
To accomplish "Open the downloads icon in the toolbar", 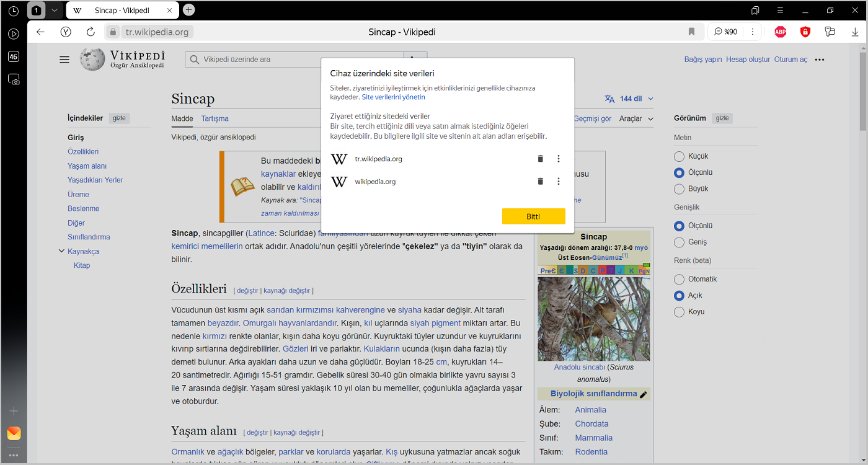I will point(854,32).
